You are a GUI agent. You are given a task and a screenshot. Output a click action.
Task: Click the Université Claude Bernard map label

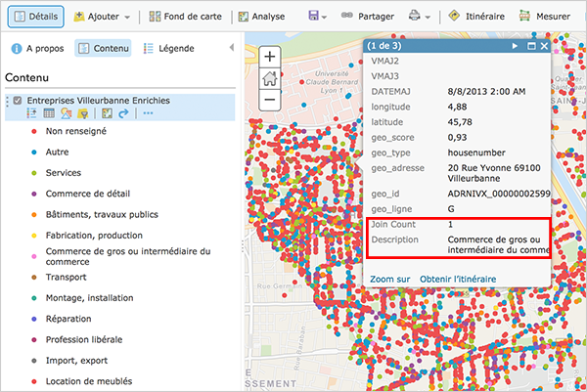pyautogui.click(x=332, y=82)
